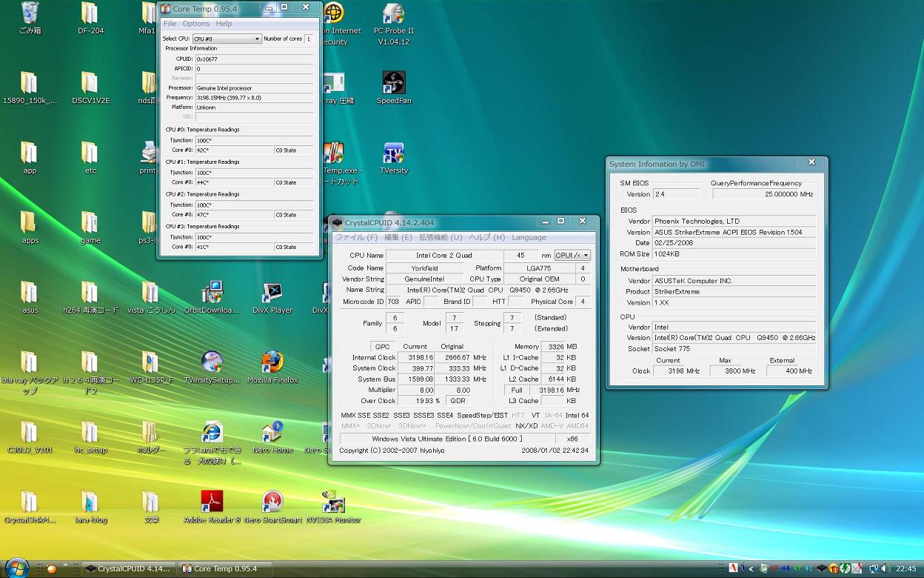The height and width of the screenshot is (578, 924).
Task: Open the C30U2_V101 folder icon
Action: (x=30, y=436)
